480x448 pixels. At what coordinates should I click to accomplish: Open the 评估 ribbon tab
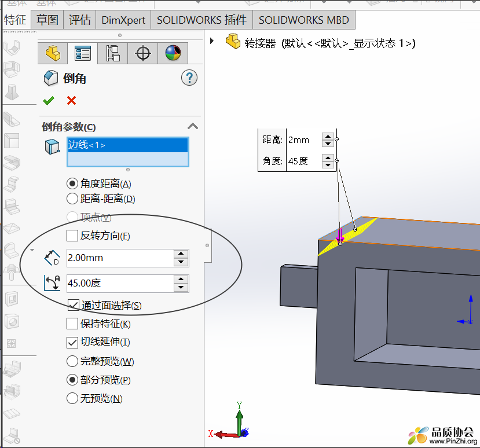click(x=79, y=20)
